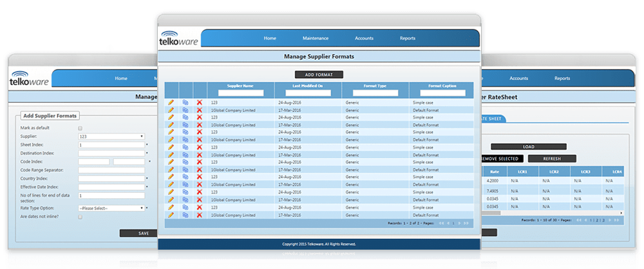Click the Effective Date Index input field

point(111,187)
